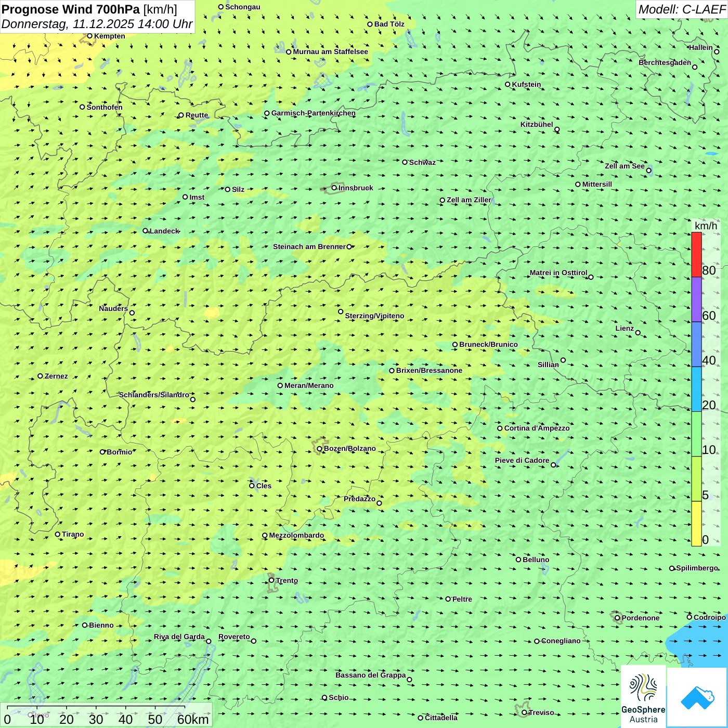Choose the green 10–20 legend segment
This screenshot has height=728, width=728.
click(x=696, y=434)
